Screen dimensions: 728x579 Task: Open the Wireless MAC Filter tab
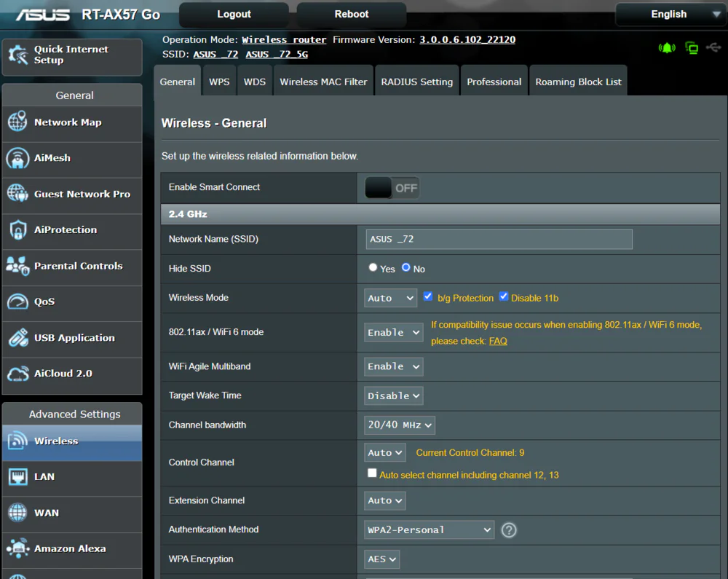pyautogui.click(x=323, y=82)
